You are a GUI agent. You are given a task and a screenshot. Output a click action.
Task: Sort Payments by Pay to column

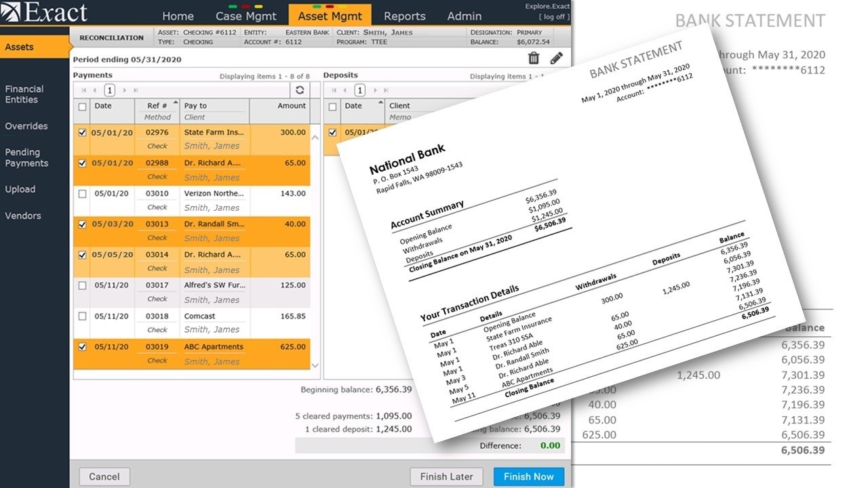coord(196,106)
